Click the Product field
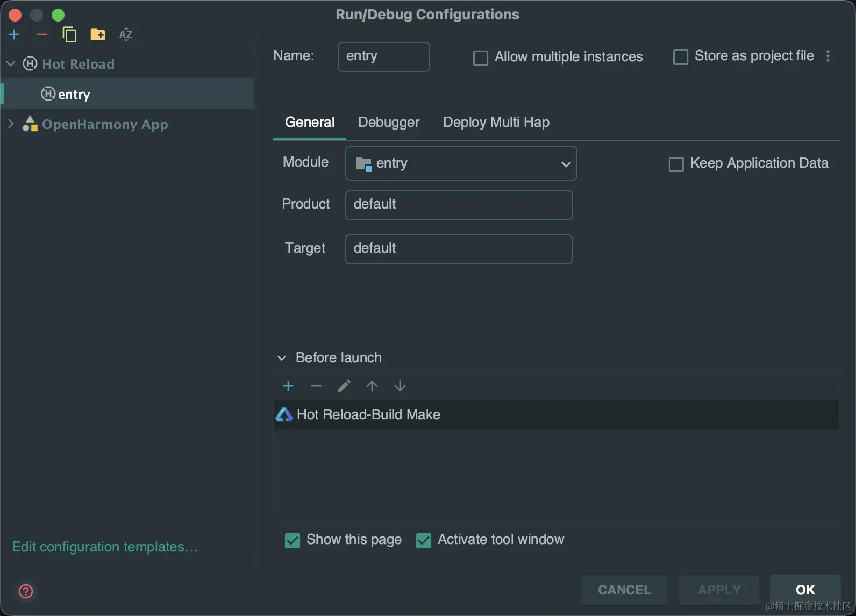This screenshot has height=616, width=856. (x=459, y=205)
